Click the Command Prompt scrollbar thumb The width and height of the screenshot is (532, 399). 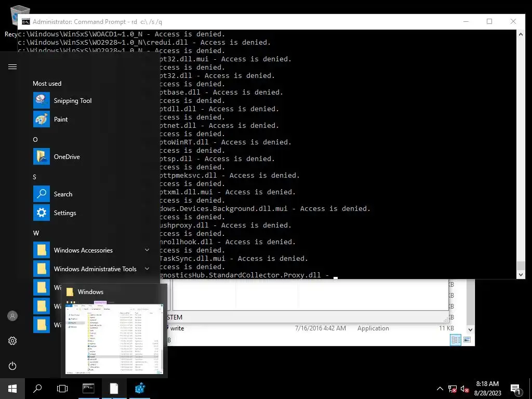[521, 265]
